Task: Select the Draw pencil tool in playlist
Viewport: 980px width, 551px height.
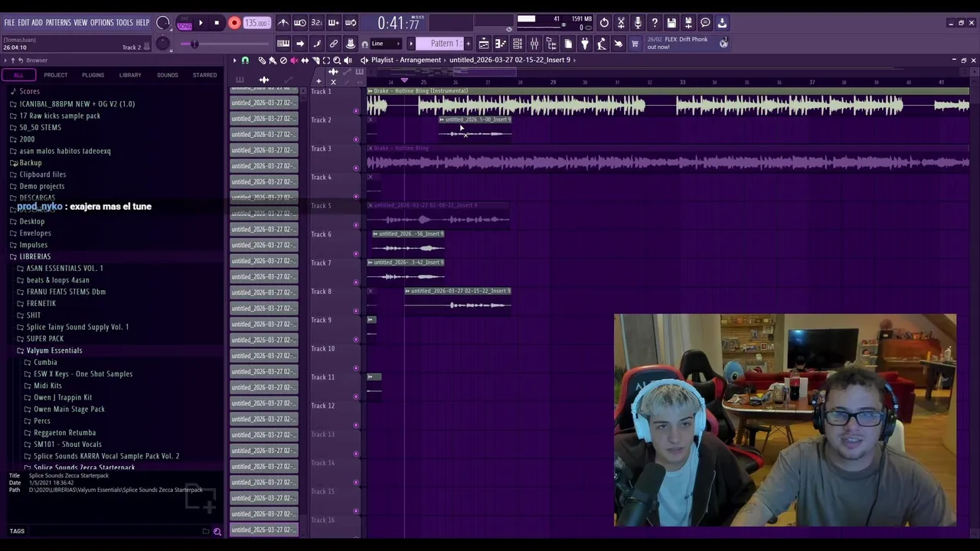Action: 262,60
